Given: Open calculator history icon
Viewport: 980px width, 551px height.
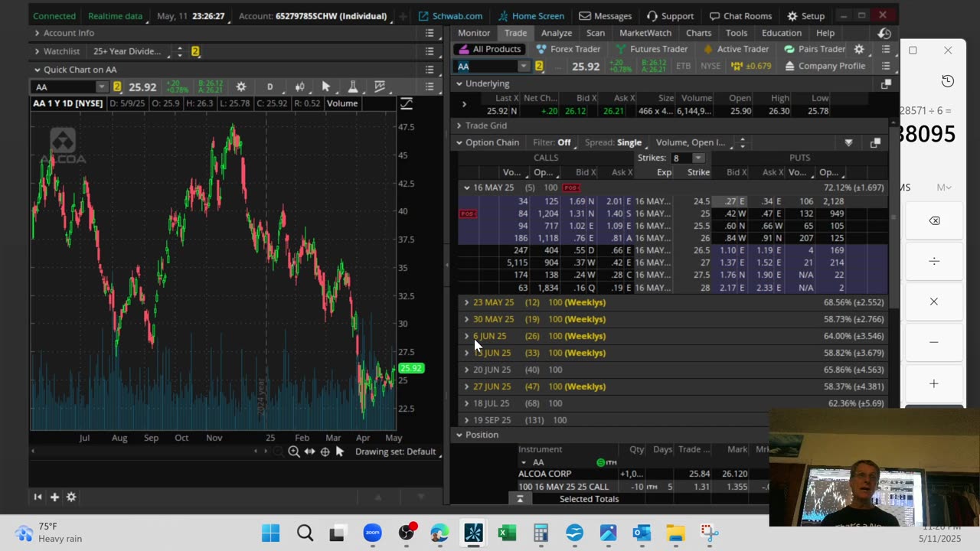Looking at the screenshot, I should click(947, 81).
